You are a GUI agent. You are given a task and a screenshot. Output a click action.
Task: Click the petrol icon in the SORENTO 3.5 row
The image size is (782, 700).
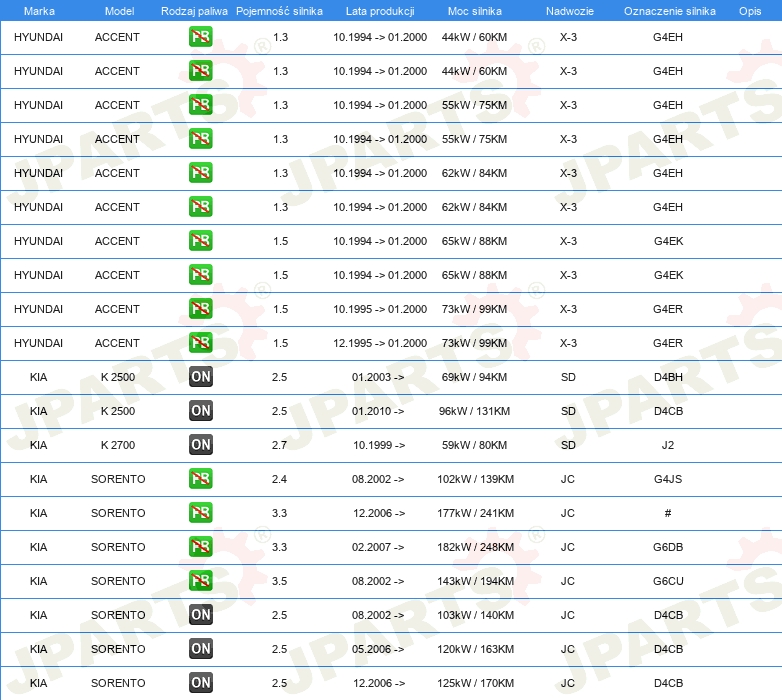point(200,580)
